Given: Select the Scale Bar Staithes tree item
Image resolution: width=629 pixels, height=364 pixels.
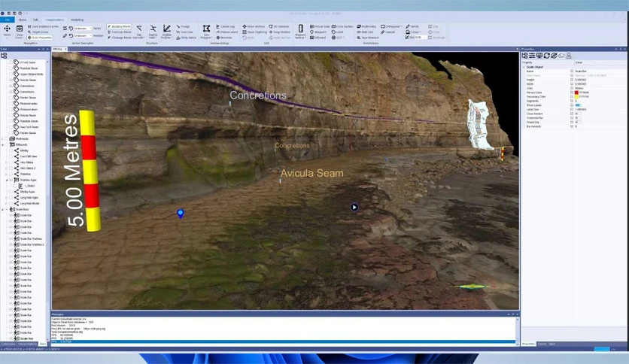Looking at the screenshot, I should click(x=31, y=238).
